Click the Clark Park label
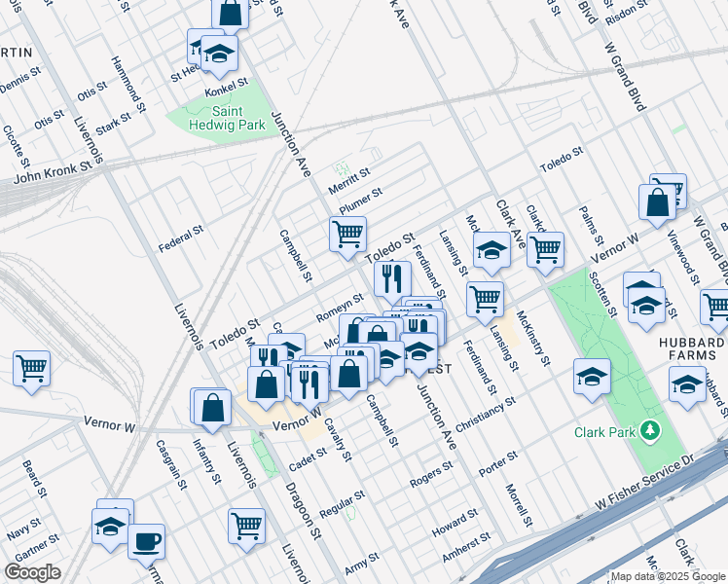 click(604, 432)
